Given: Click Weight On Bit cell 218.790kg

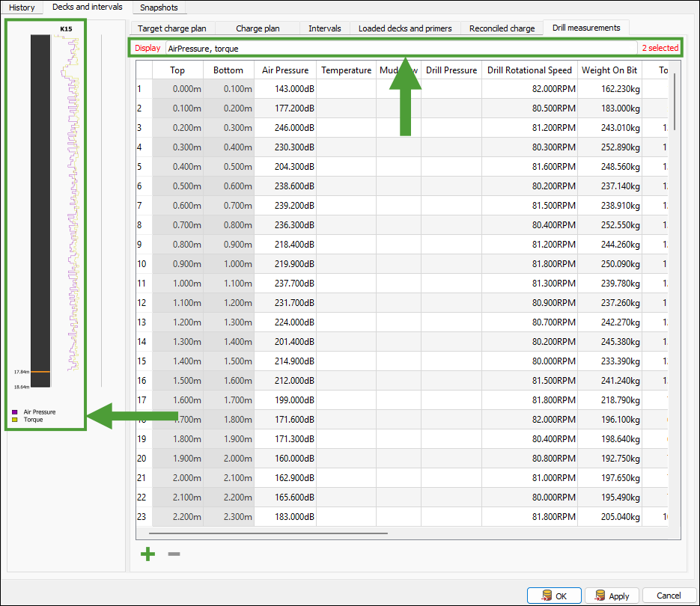Looking at the screenshot, I should (610, 400).
